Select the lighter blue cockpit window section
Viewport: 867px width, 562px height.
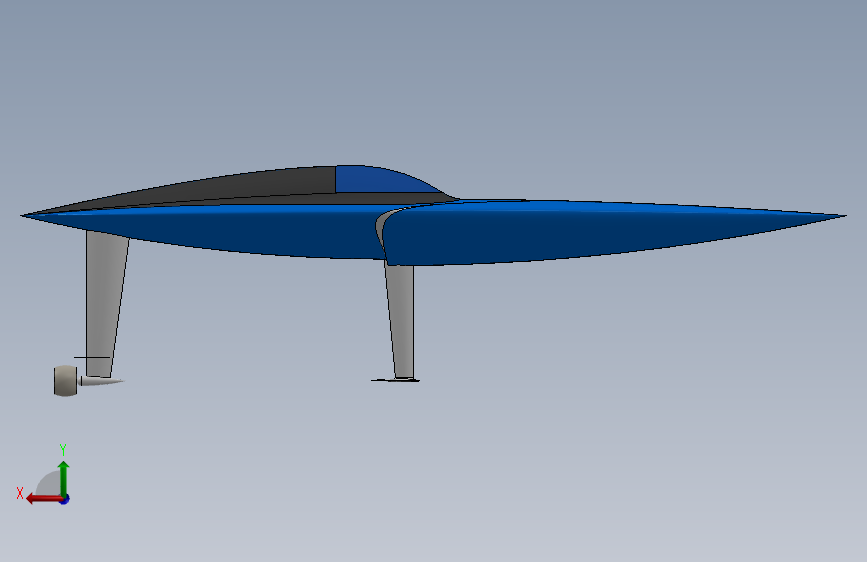(382, 180)
